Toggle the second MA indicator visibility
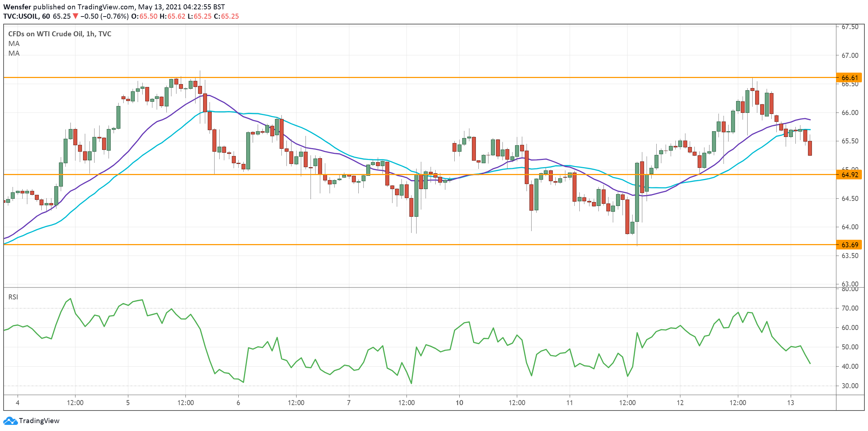 [x=14, y=54]
